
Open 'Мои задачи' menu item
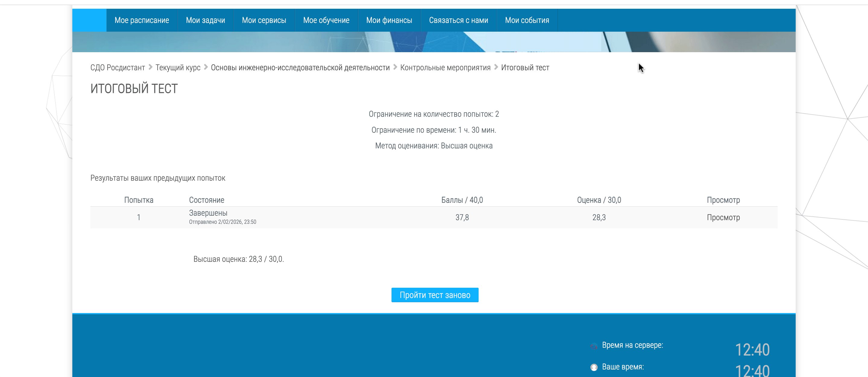click(205, 20)
